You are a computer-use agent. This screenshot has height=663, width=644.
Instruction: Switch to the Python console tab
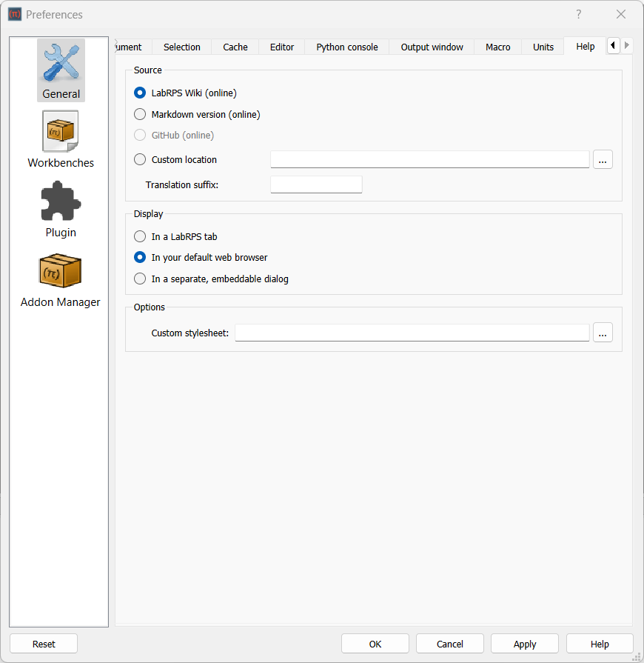click(346, 47)
